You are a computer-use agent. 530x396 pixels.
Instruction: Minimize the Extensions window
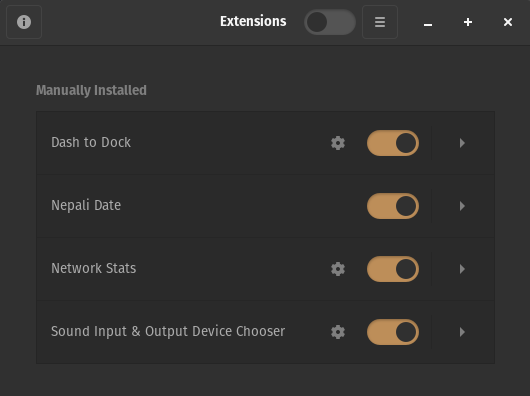[x=428, y=22]
